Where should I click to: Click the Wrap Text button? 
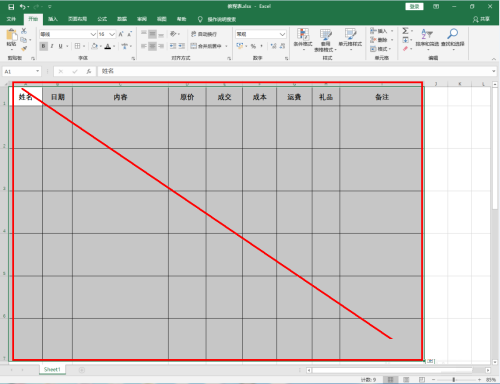pyautogui.click(x=204, y=34)
